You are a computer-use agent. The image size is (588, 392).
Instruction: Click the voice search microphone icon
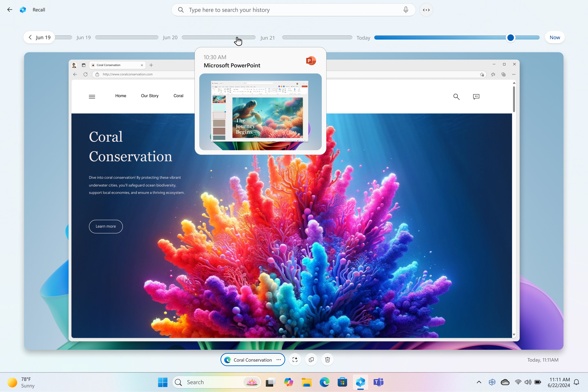(406, 10)
